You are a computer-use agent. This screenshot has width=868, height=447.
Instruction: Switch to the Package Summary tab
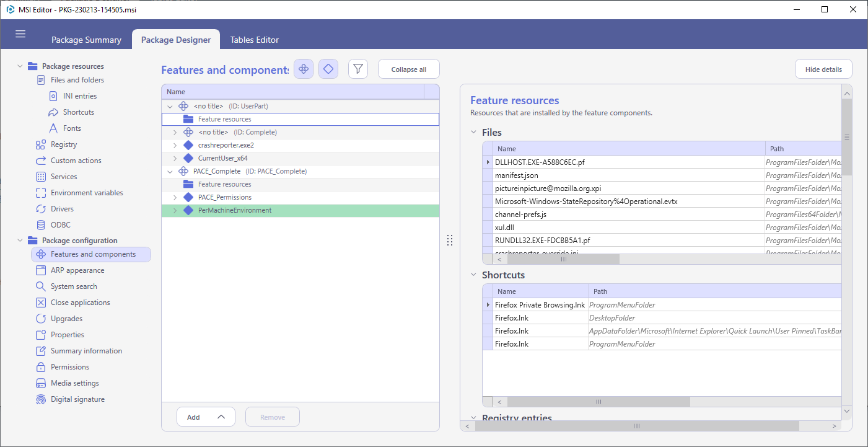click(86, 40)
